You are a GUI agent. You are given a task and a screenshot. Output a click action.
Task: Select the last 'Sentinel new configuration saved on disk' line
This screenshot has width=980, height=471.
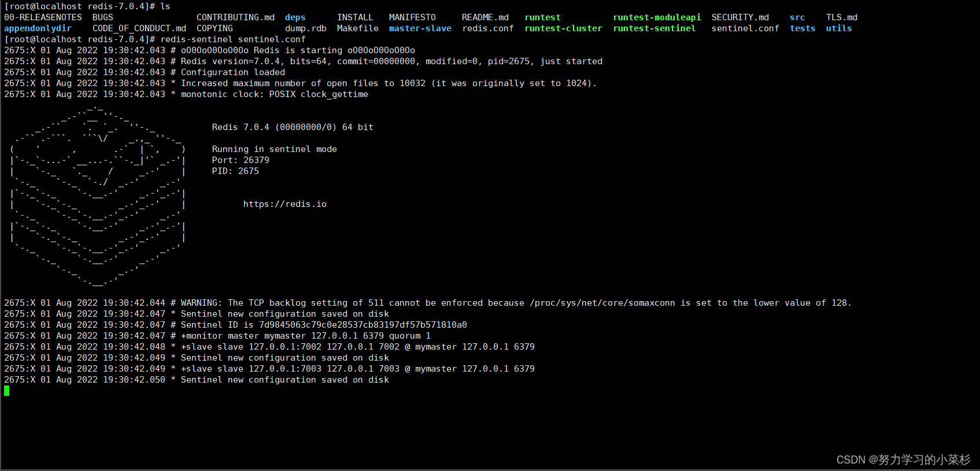click(197, 380)
